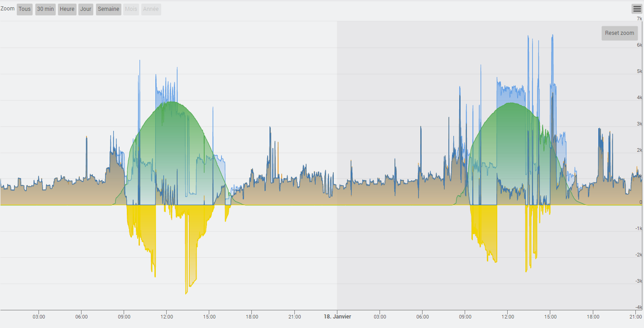
Task: Click the first 03:00 time axis label
Action: click(x=39, y=317)
